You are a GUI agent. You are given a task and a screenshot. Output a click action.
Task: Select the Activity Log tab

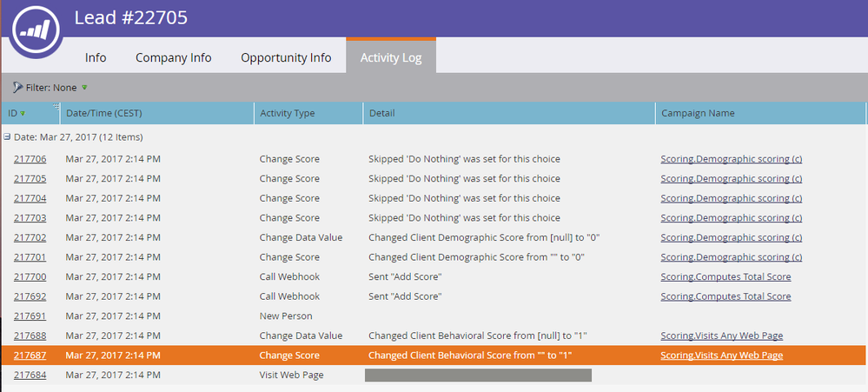point(391,56)
